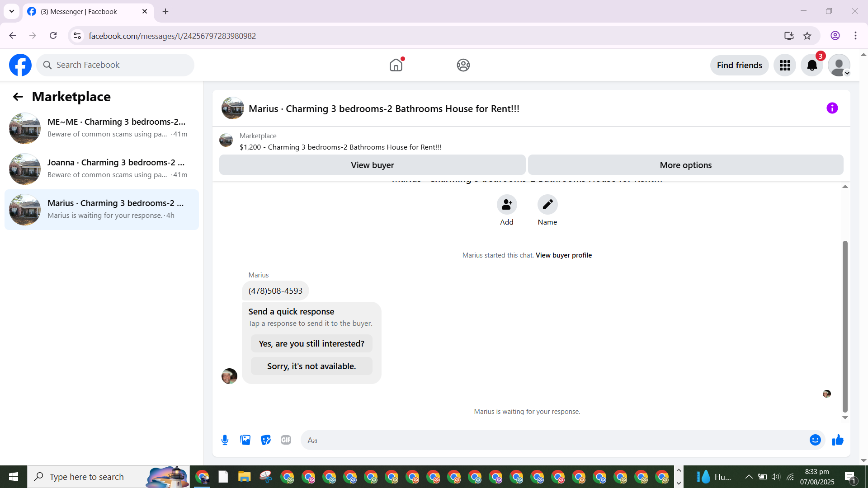Viewport: 868px width, 488px height.
Task: Click the View buyer button
Action: click(372, 165)
